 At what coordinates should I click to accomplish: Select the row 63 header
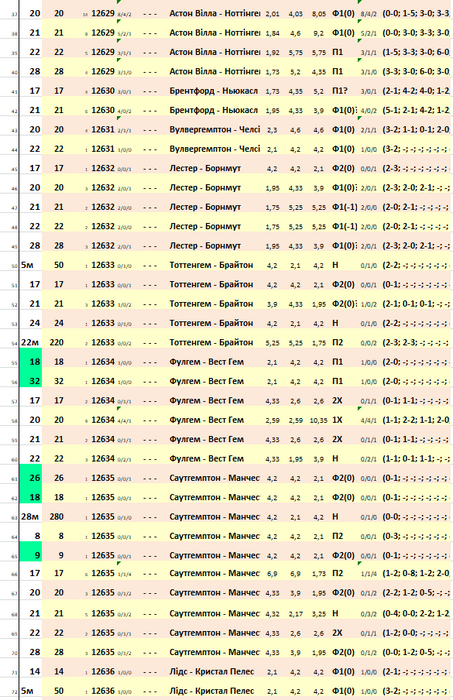[x=14, y=518]
